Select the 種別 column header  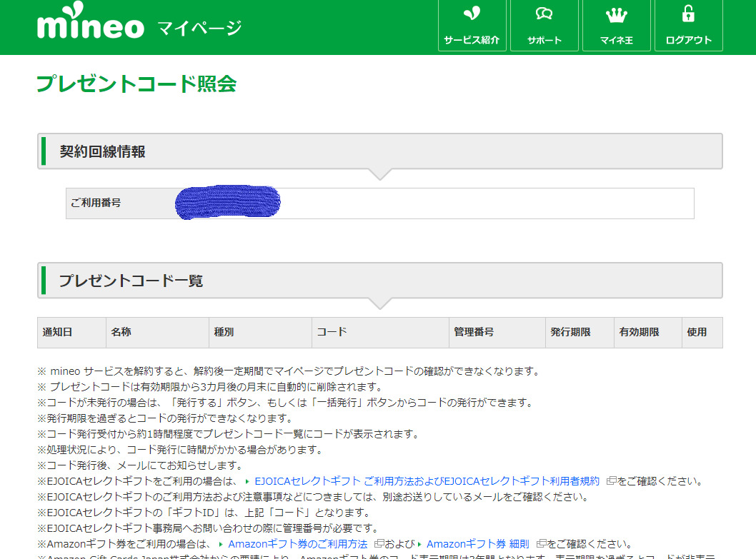pyautogui.click(x=224, y=332)
